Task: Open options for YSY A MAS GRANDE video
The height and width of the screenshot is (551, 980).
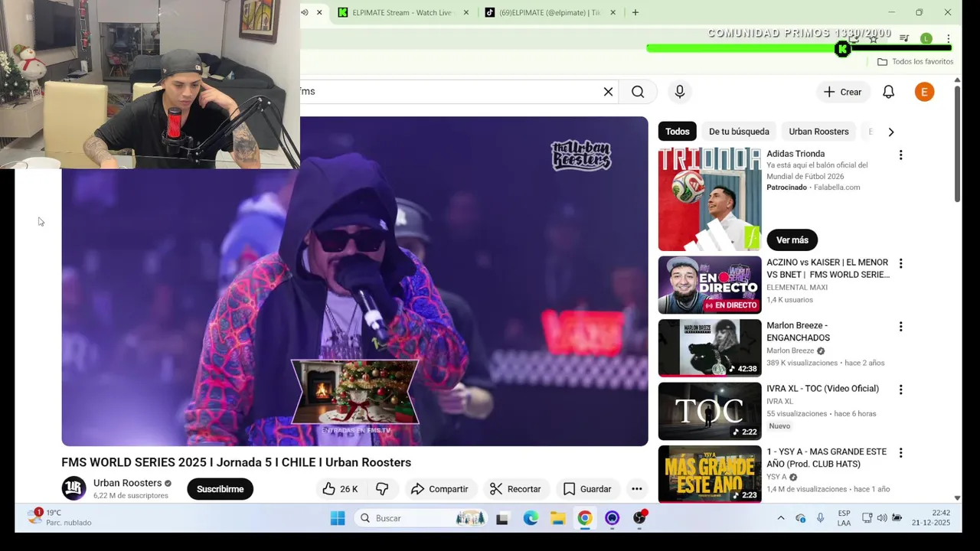Action: tap(900, 453)
